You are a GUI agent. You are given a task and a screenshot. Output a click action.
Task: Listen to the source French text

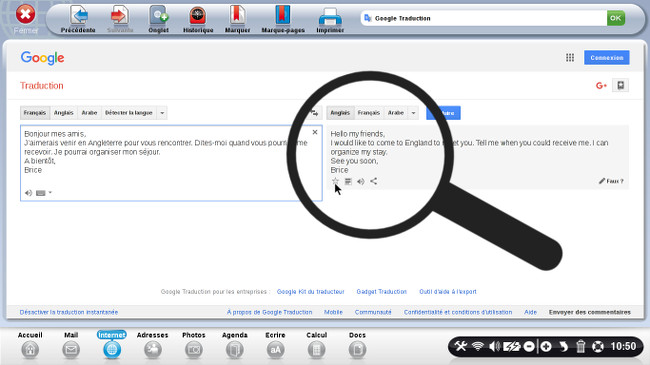point(28,192)
